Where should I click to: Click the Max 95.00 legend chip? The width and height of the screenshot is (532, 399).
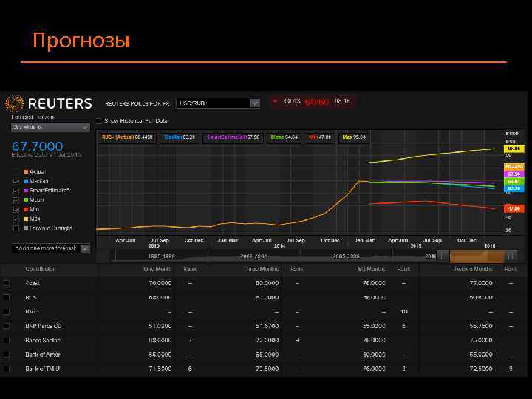354,137
